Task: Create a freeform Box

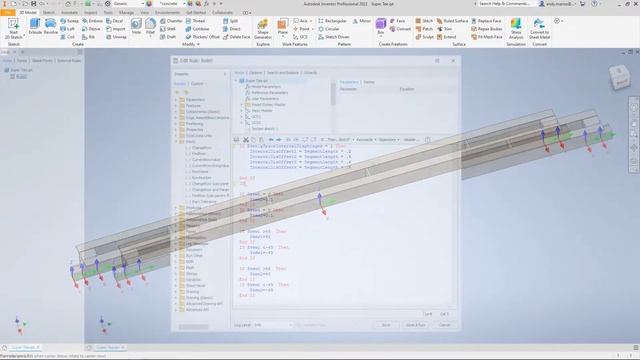Action: tap(381, 26)
